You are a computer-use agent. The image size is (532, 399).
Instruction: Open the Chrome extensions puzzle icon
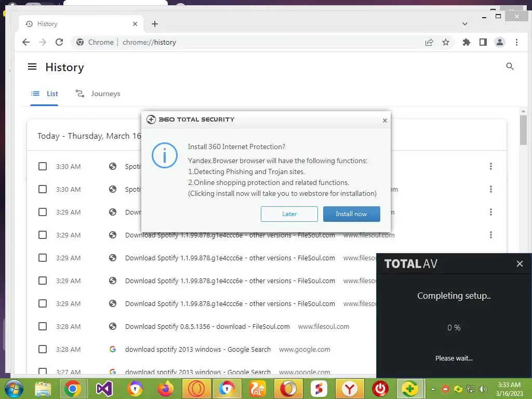coord(467,42)
